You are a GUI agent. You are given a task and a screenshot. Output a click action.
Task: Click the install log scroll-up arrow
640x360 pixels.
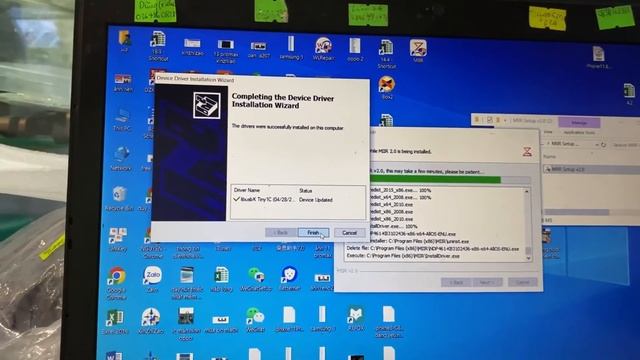tap(527, 191)
